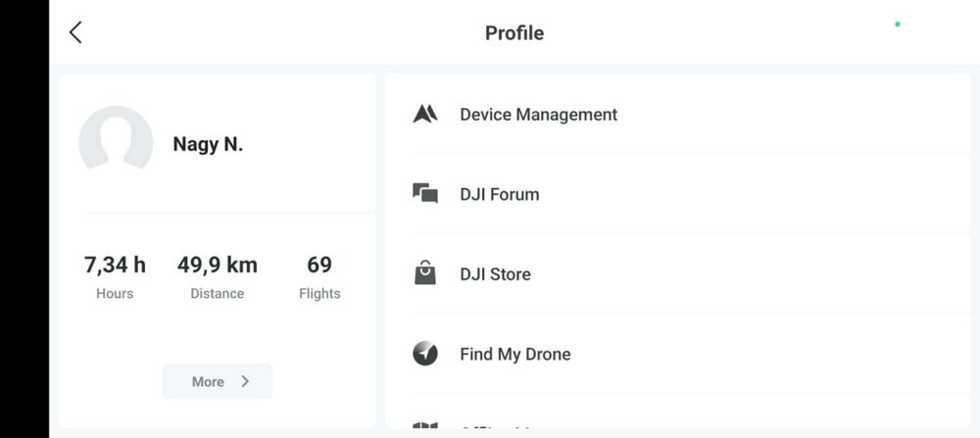Click the chevron arrow inside More button
Image resolution: width=980 pixels, height=438 pixels.
coord(245,381)
